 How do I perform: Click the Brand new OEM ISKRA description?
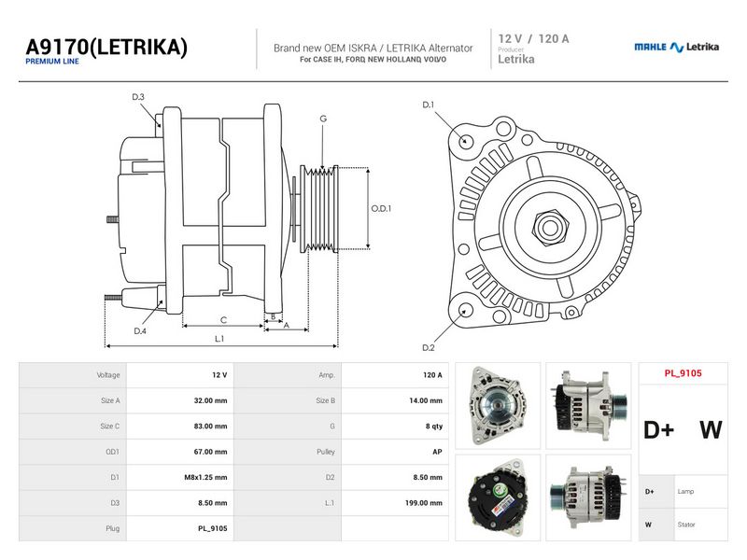click(x=373, y=49)
